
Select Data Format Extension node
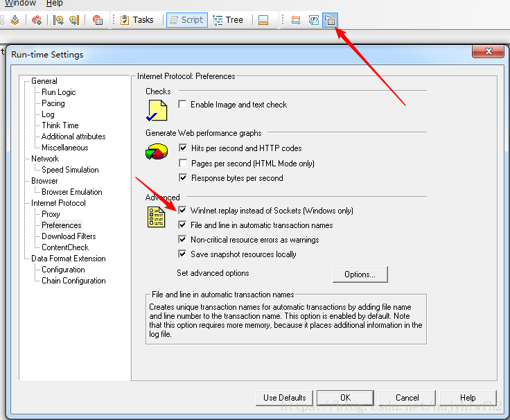69,258
